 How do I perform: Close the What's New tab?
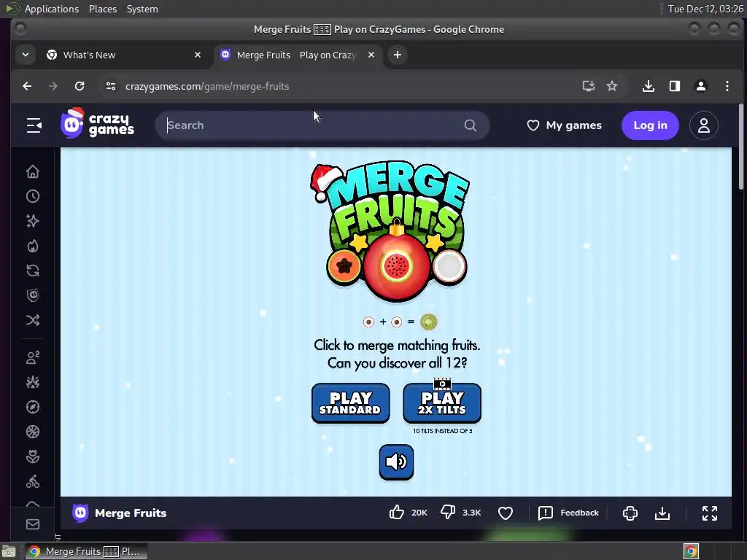(198, 55)
